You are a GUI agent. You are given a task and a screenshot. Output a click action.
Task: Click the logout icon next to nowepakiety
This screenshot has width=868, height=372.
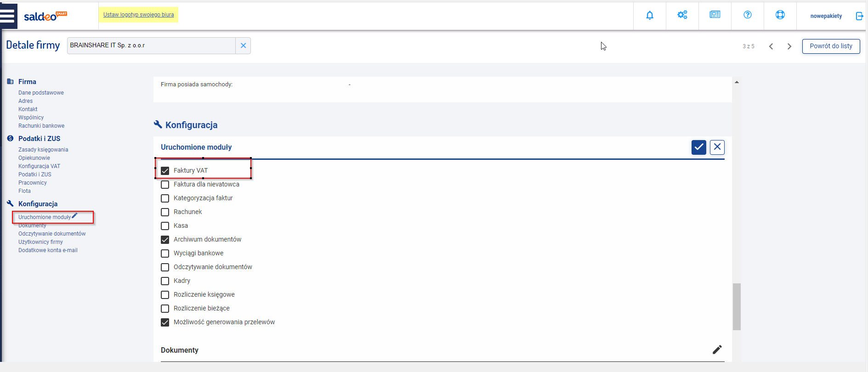click(x=859, y=16)
